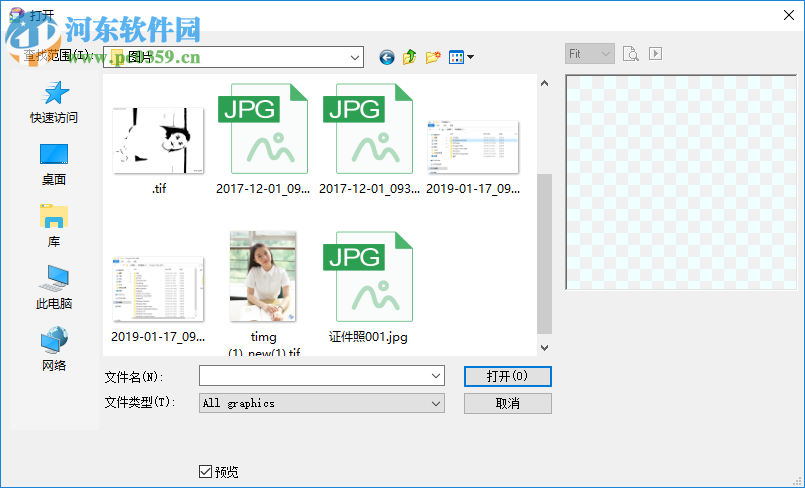This screenshot has width=805, height=488.
Task: Click the file list scroll up arrow
Action: pos(544,83)
